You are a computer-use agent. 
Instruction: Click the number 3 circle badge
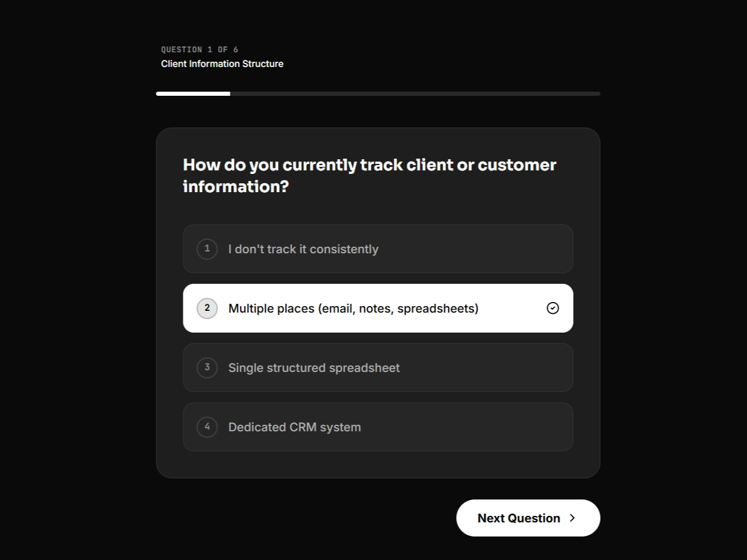[x=207, y=367]
